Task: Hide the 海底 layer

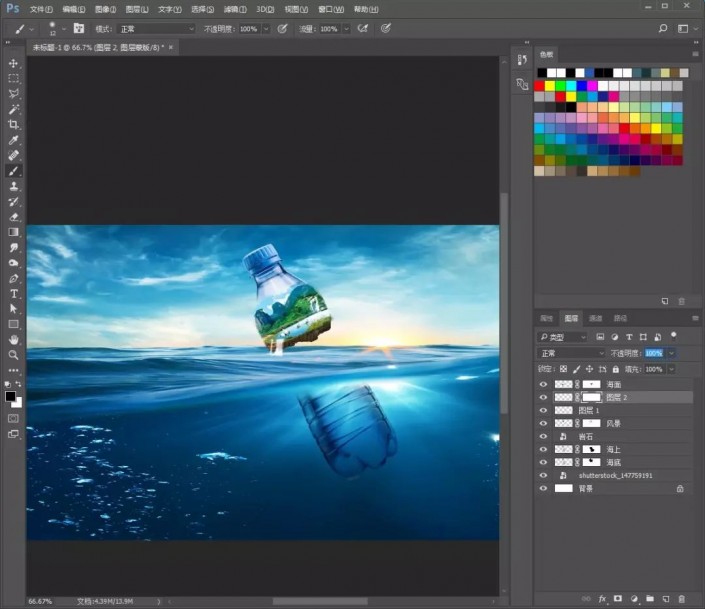Action: click(543, 462)
